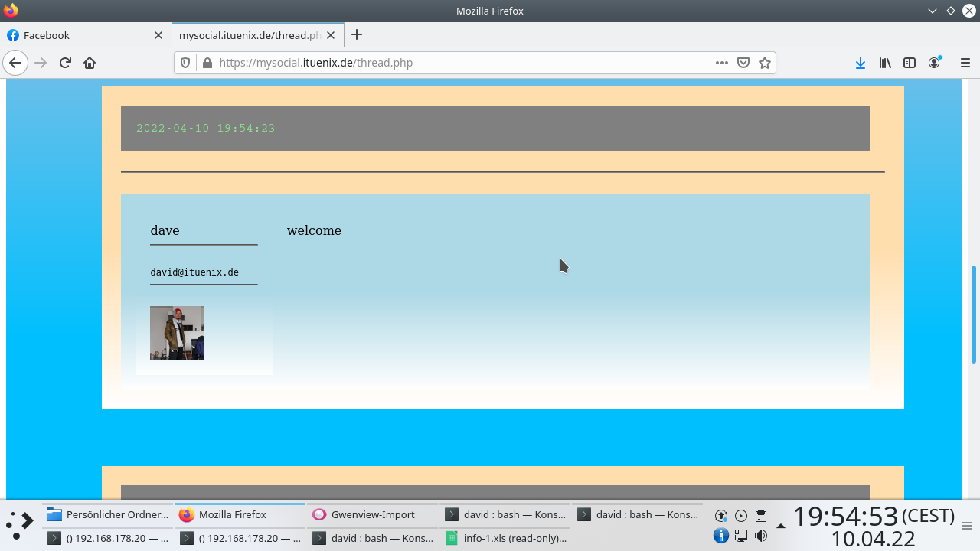Open the Firefox account icon with notification dot
980x551 pixels.
click(934, 63)
